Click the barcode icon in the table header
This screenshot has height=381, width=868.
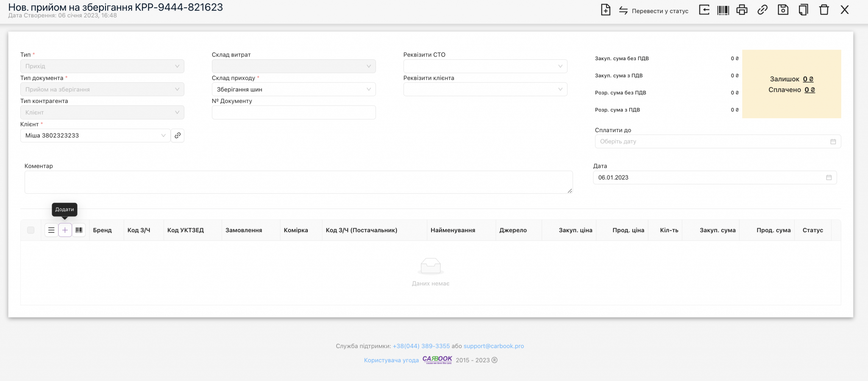click(x=79, y=230)
